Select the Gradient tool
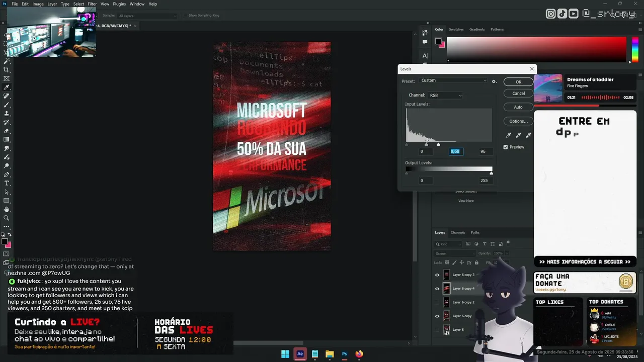Screen dimensions: 644x362 (x=7, y=140)
